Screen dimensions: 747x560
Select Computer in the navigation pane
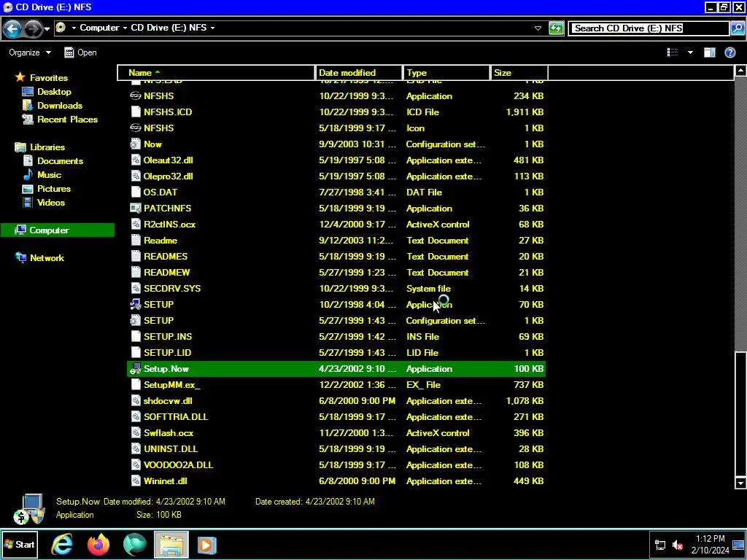pyautogui.click(x=58, y=230)
